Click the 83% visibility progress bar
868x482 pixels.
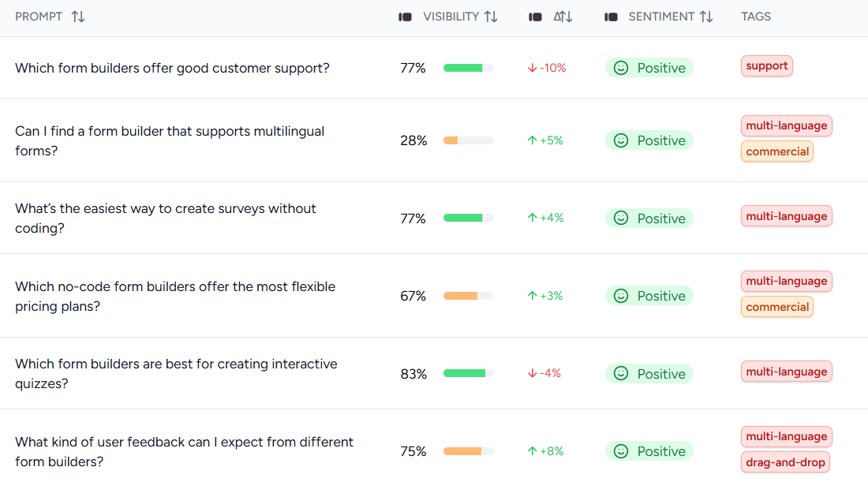coord(469,374)
